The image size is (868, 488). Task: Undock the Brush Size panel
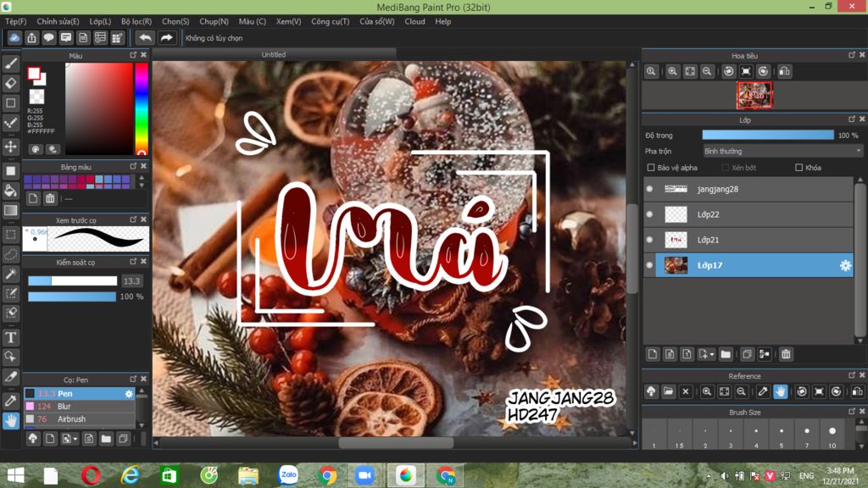[x=852, y=412]
